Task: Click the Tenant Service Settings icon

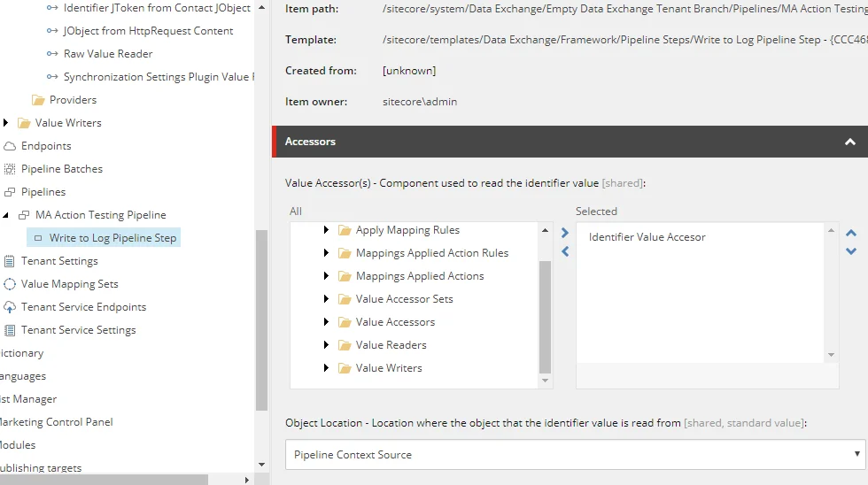Action: coord(10,330)
